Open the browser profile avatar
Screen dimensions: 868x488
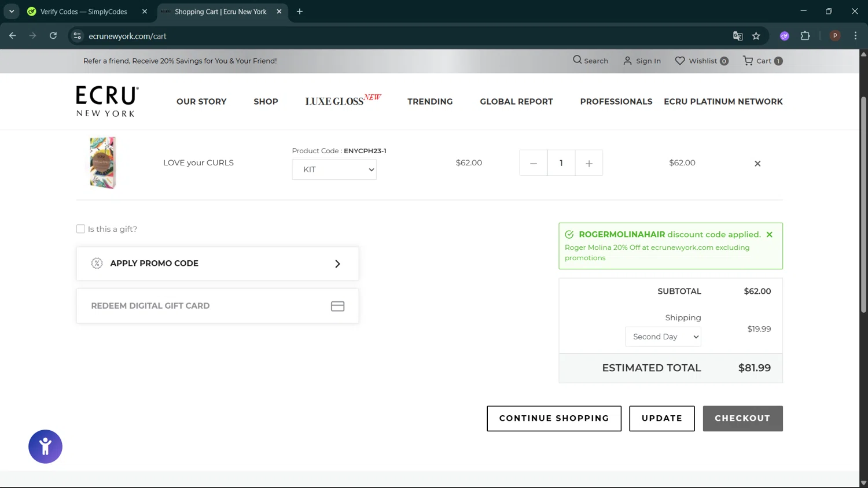(x=835, y=36)
